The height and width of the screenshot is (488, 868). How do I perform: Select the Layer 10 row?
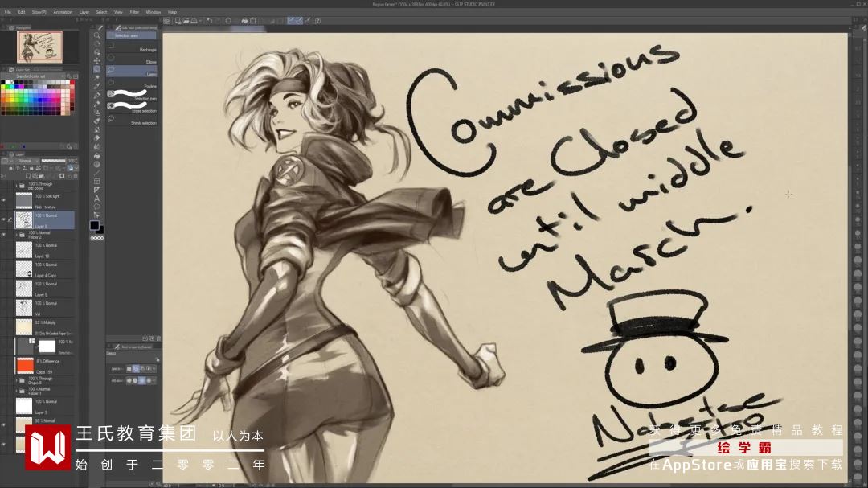(x=45, y=251)
